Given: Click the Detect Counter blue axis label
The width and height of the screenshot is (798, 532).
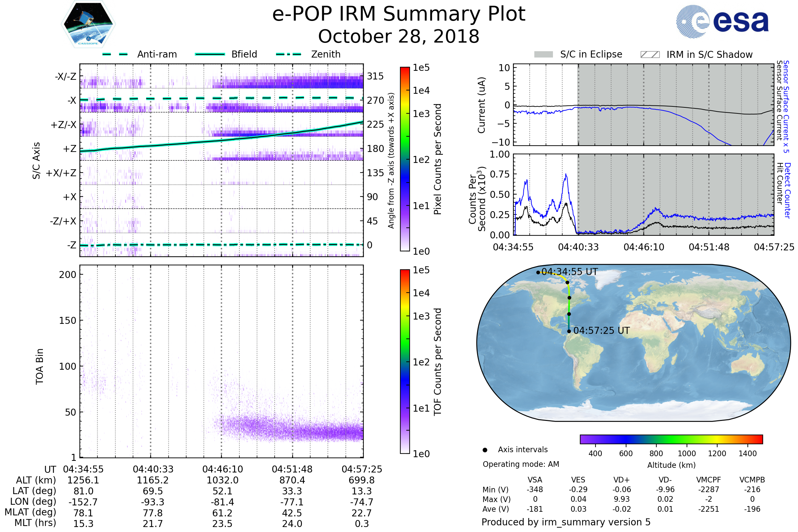Looking at the screenshot, I should tap(787, 190).
